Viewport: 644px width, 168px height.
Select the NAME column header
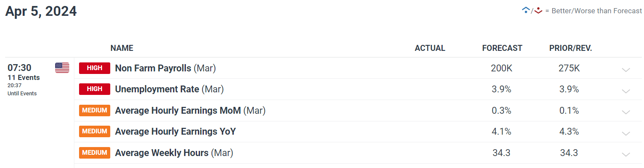(122, 48)
